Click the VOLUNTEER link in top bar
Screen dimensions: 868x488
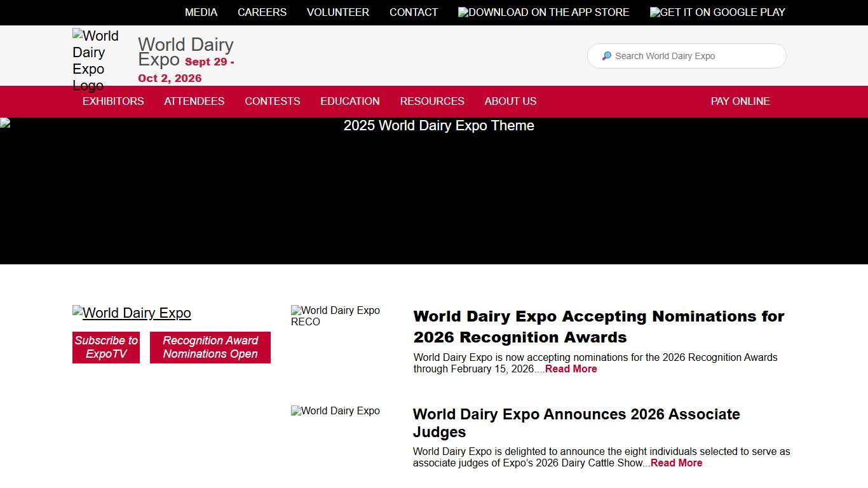click(x=337, y=12)
